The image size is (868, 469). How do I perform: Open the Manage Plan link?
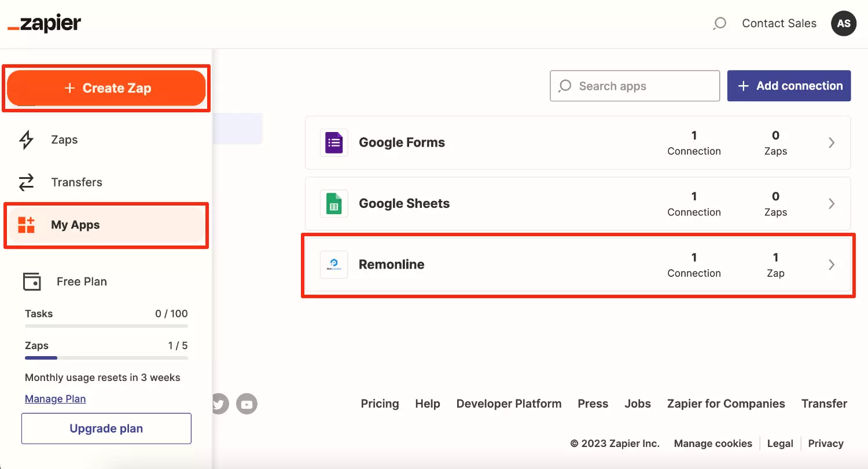(55, 398)
